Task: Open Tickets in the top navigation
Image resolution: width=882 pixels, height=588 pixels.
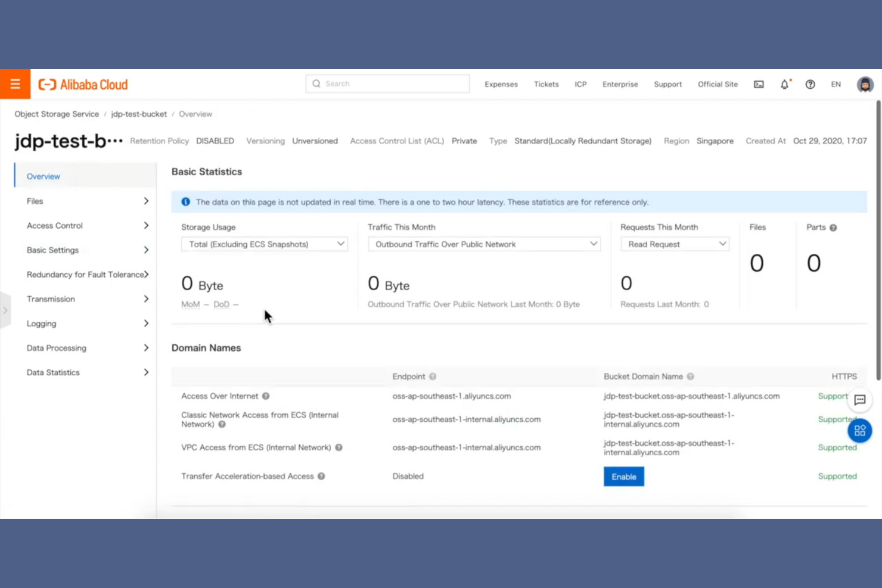Action: point(546,85)
